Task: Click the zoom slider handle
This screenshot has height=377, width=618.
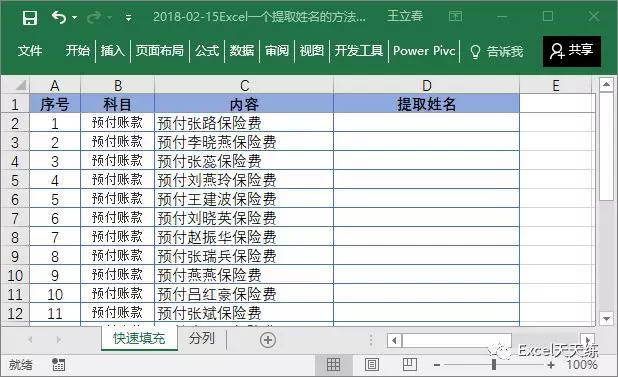Action: [494, 365]
